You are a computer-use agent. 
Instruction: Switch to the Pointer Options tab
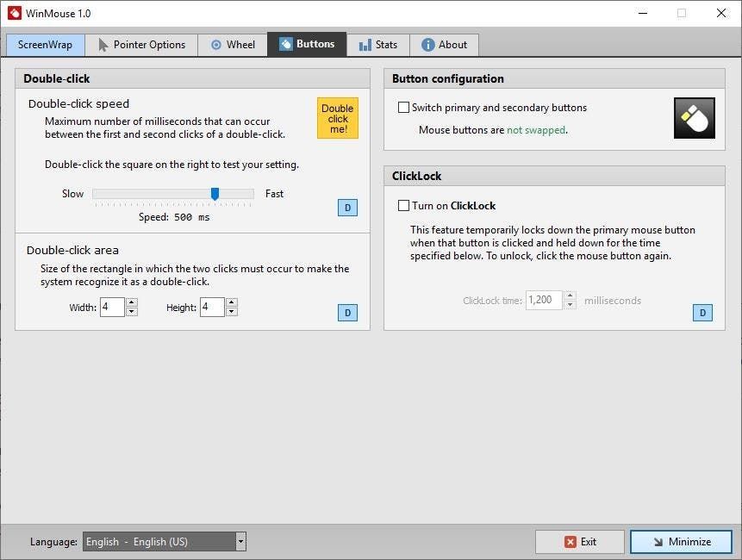click(x=141, y=45)
